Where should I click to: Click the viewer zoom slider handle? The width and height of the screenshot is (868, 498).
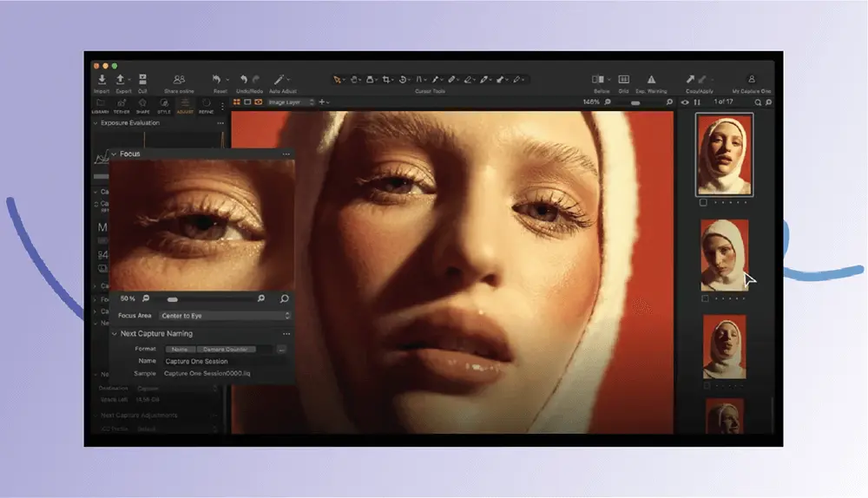[x=635, y=103]
